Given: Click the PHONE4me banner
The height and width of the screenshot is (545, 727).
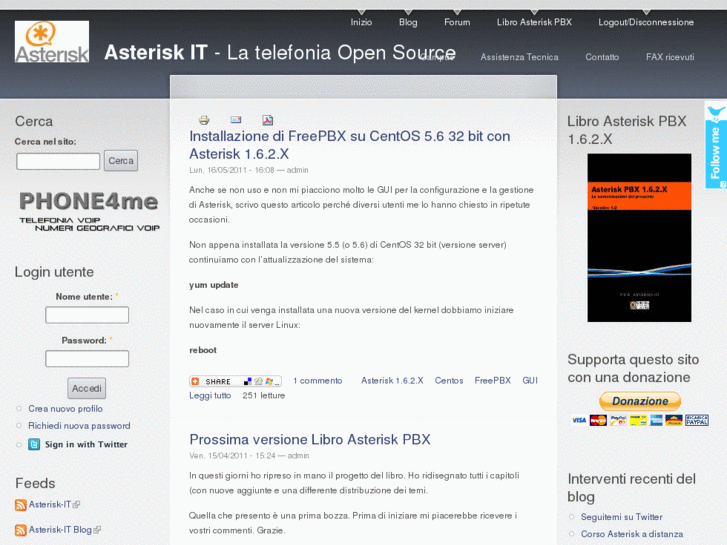Looking at the screenshot, I should 89,212.
